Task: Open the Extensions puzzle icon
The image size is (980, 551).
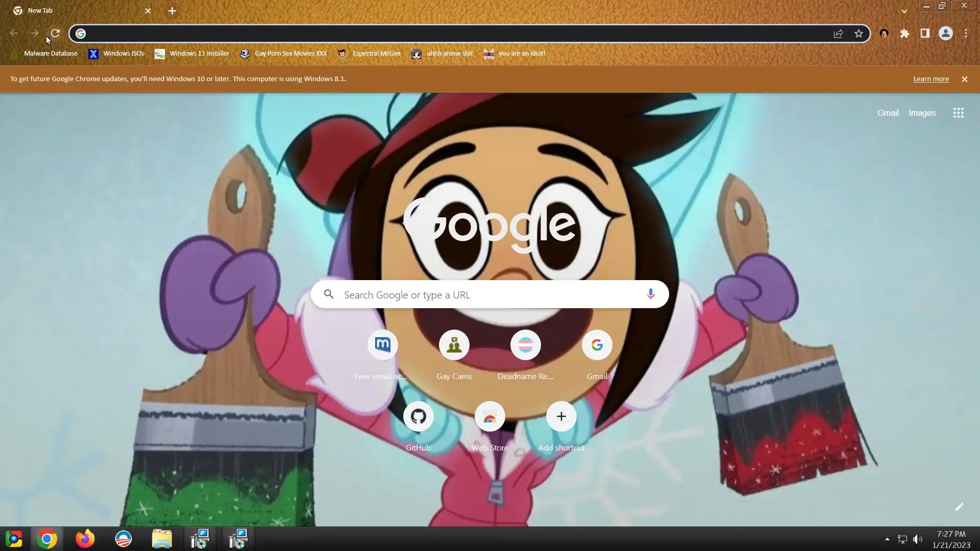Action: 904,34
